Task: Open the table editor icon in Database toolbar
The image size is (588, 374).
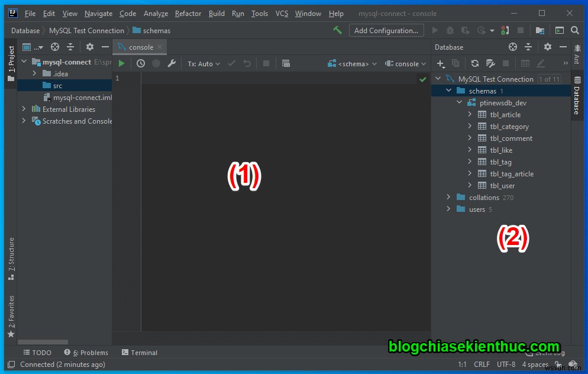Action: [x=525, y=63]
